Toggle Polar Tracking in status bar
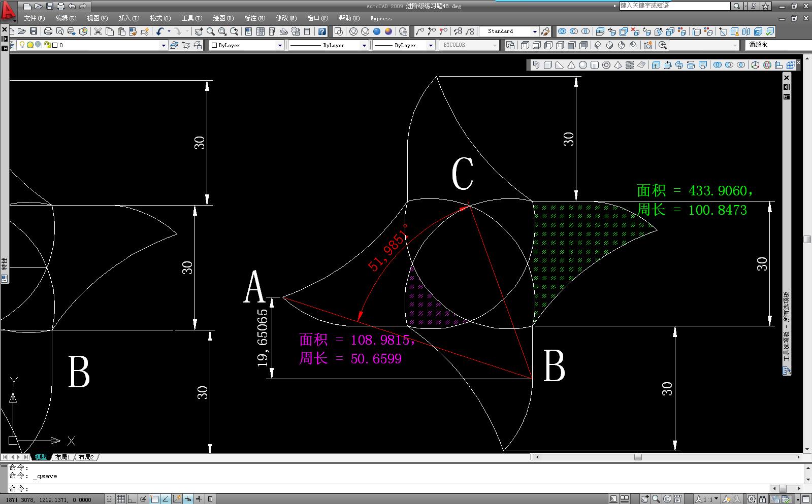 click(x=143, y=499)
